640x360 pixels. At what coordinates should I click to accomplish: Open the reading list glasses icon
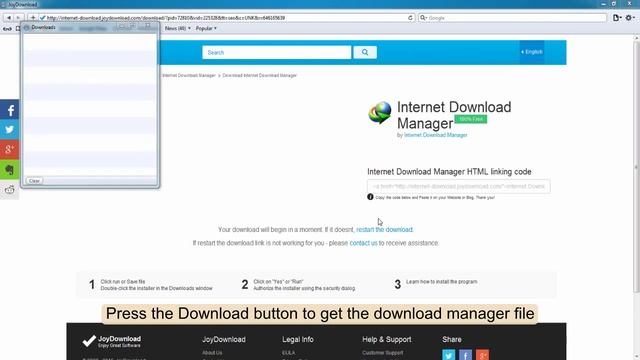click(7, 29)
